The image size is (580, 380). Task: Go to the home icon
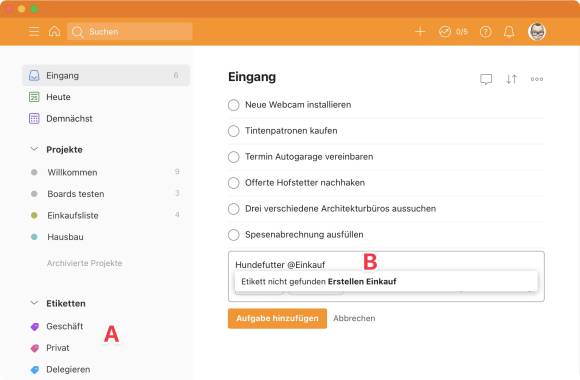tap(54, 31)
